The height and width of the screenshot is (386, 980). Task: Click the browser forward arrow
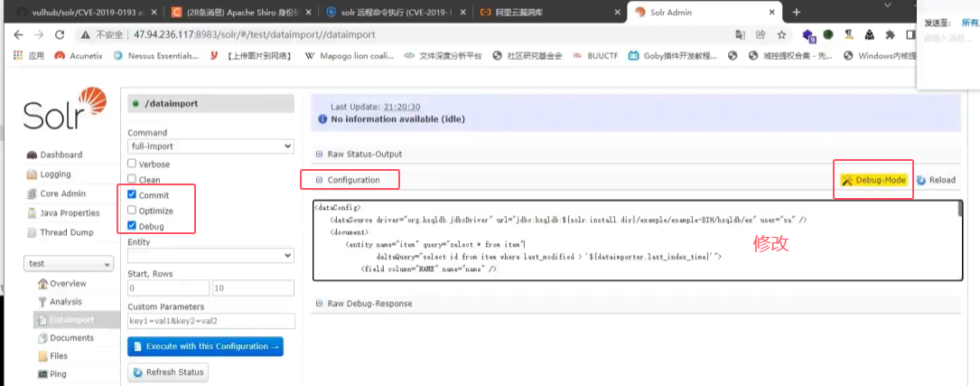39,35
